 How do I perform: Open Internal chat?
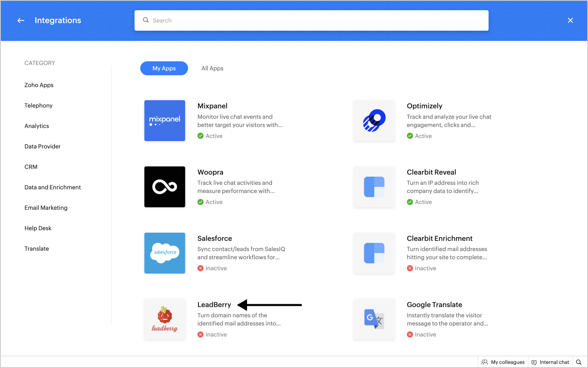[550, 362]
